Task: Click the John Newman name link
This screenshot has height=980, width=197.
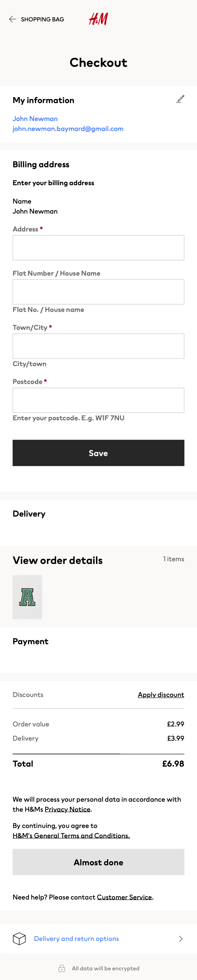Action: [35, 119]
